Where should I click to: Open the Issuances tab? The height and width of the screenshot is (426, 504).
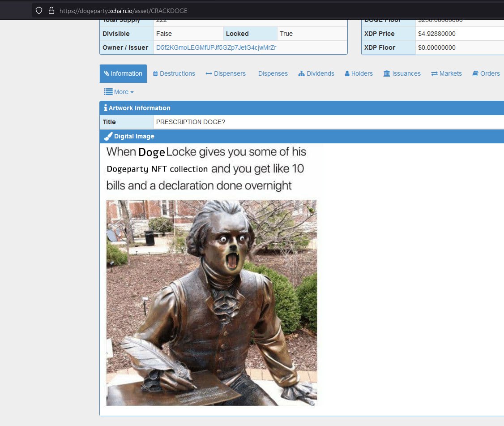tap(402, 73)
